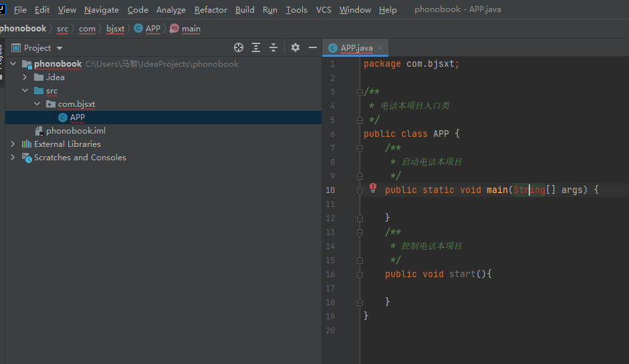Click the .idea folder icon
The image size is (629, 364).
tap(39, 77)
